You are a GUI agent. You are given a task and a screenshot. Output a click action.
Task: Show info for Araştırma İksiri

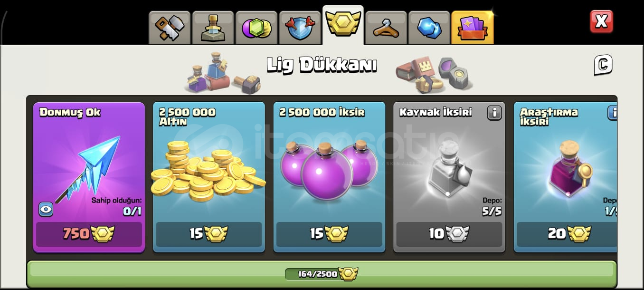coord(613,113)
